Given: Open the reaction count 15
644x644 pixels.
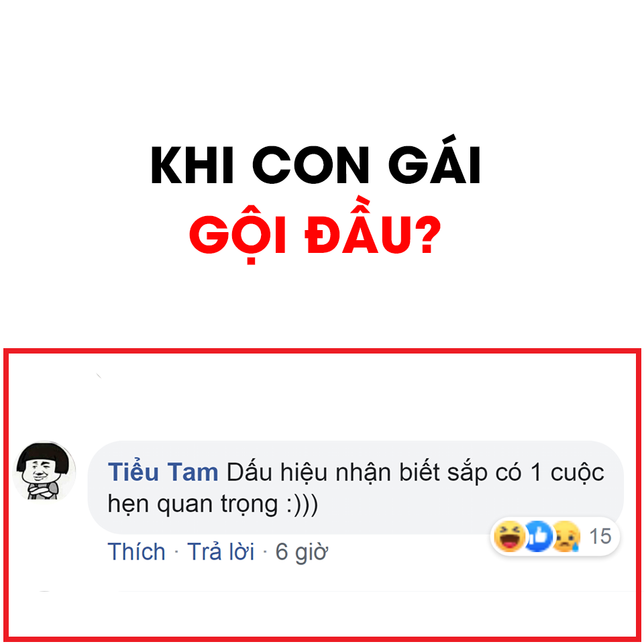Looking at the screenshot, I should pyautogui.click(x=600, y=536).
